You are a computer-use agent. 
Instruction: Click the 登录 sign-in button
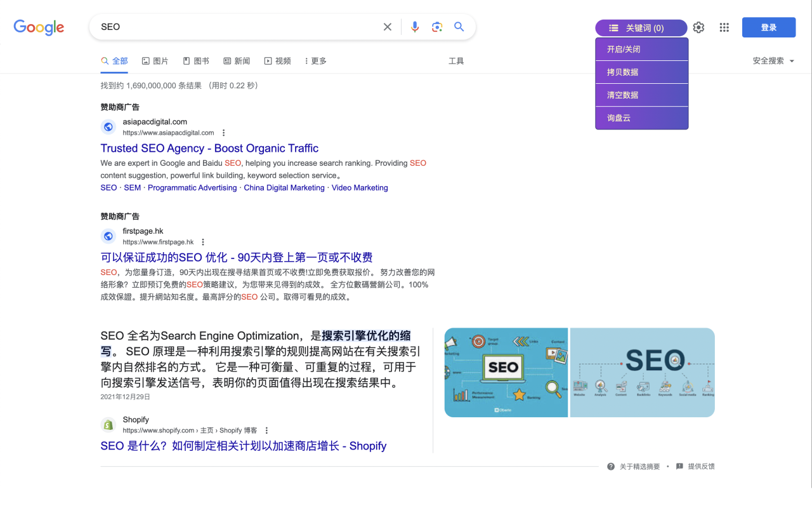(768, 27)
